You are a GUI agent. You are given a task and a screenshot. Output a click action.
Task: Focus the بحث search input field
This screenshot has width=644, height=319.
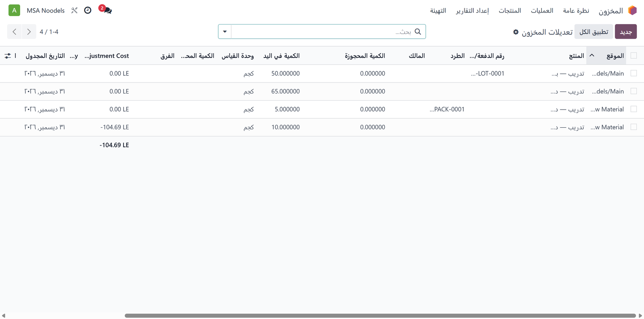click(322, 32)
